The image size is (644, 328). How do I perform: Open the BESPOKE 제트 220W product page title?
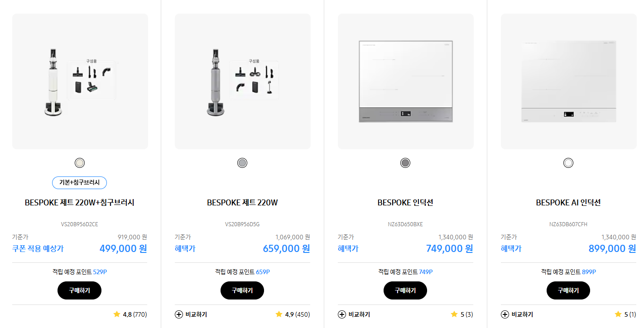coord(242,202)
